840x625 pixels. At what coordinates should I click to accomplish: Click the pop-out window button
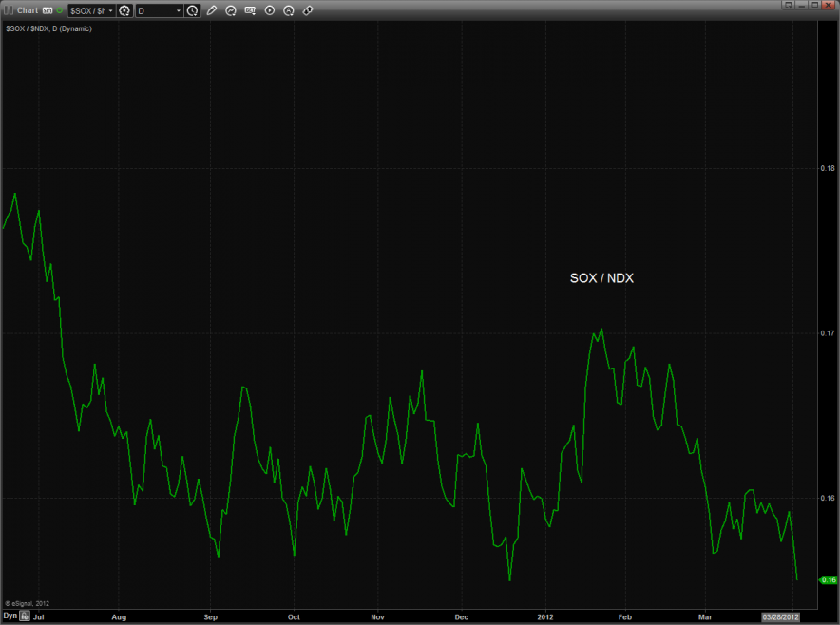click(x=788, y=4)
